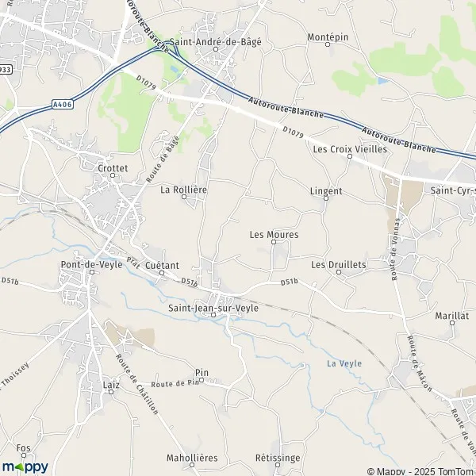The width and height of the screenshot is (476, 476).
Task: Select the Montépin place marker
Action: [328, 44]
